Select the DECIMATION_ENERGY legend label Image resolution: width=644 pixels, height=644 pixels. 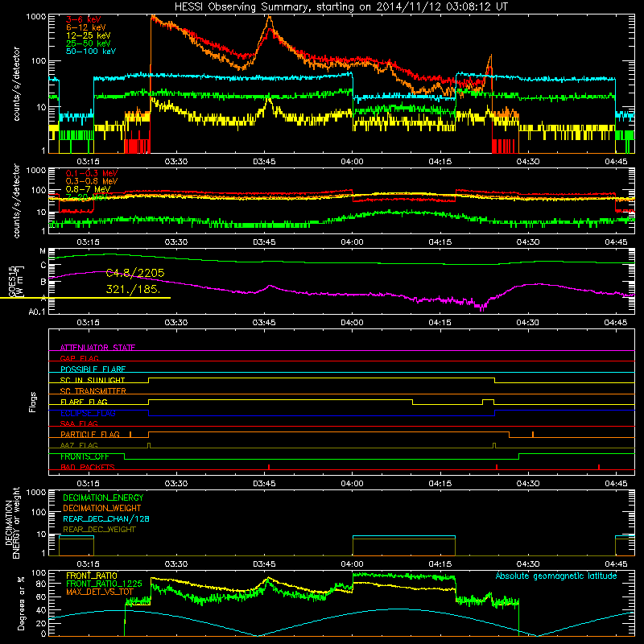click(103, 497)
